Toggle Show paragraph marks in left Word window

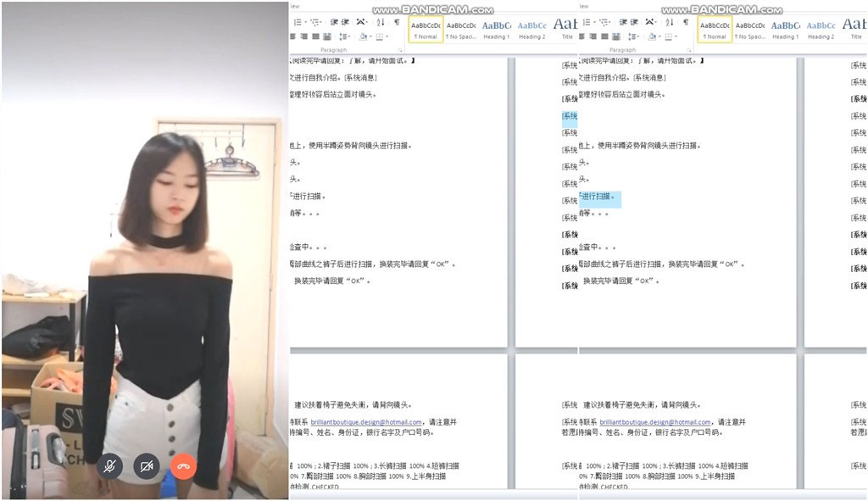point(397,22)
